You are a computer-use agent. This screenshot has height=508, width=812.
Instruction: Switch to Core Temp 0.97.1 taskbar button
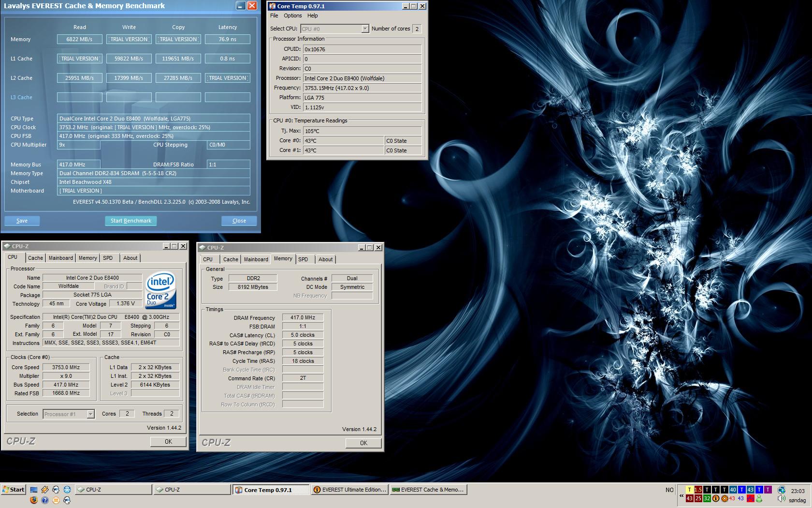pos(271,490)
